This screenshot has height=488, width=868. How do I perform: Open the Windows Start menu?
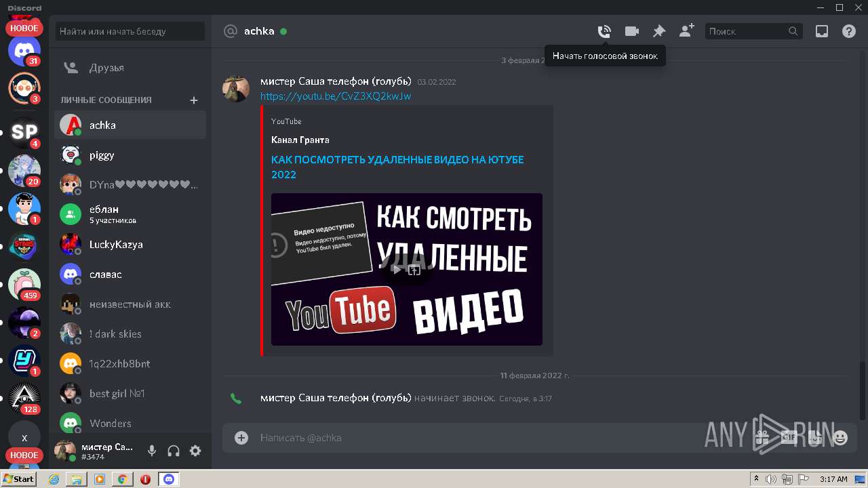click(18, 479)
